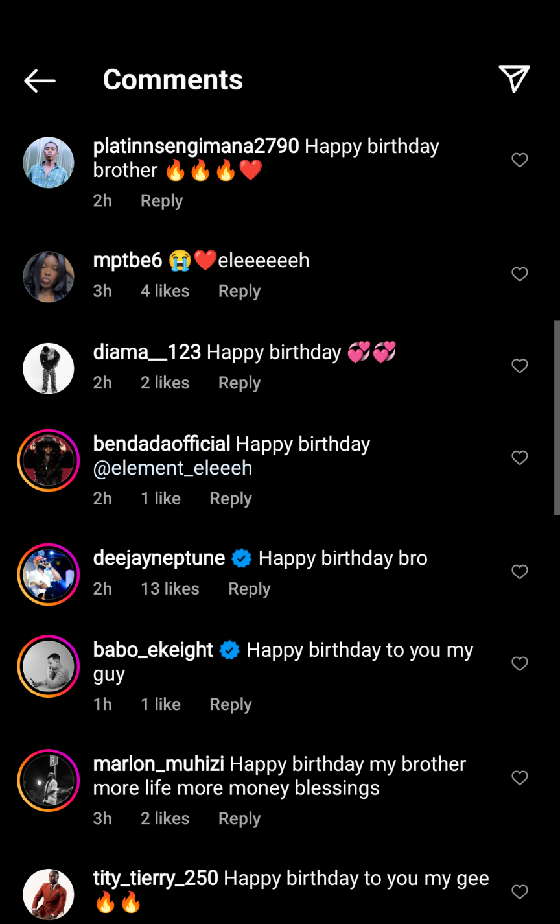Like platinnsengimana2790's comment with the heart
The width and height of the screenshot is (560, 924).
(520, 160)
